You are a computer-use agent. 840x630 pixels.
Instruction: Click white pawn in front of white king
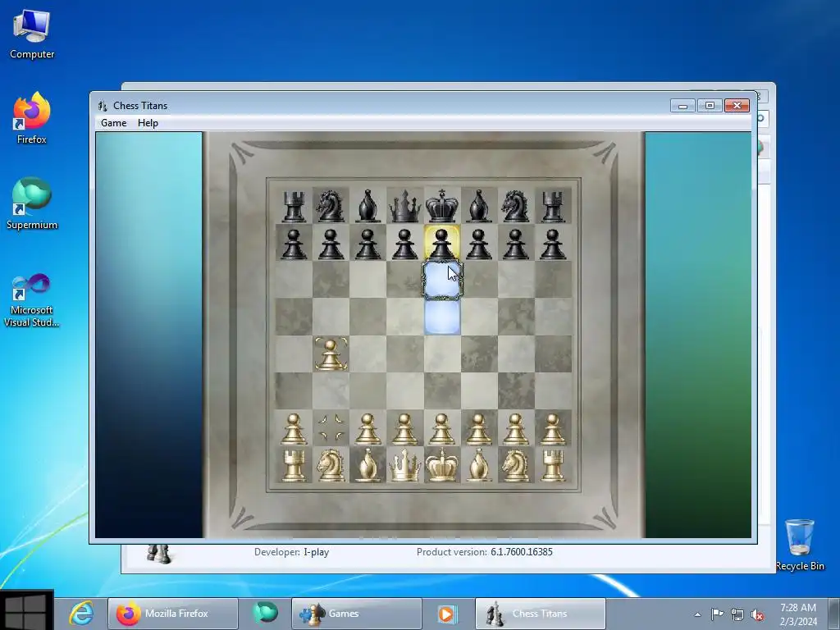pyautogui.click(x=441, y=428)
